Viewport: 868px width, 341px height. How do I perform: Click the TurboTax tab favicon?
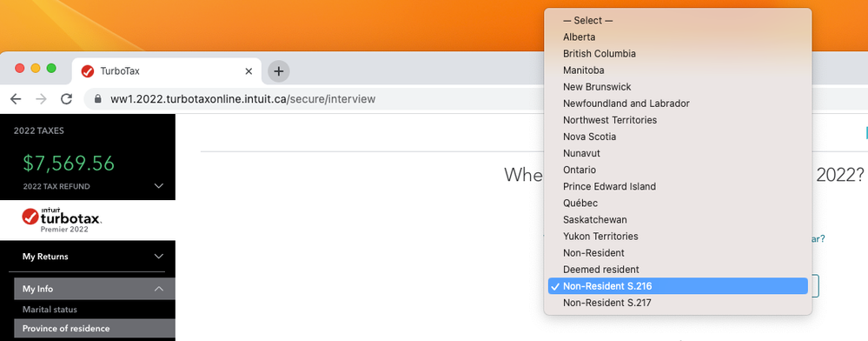click(88, 71)
